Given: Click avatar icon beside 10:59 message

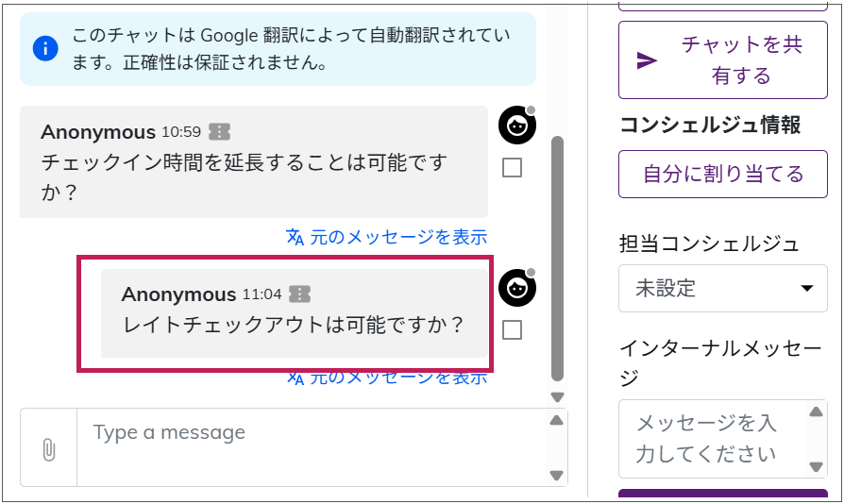Looking at the screenshot, I should tap(516, 126).
